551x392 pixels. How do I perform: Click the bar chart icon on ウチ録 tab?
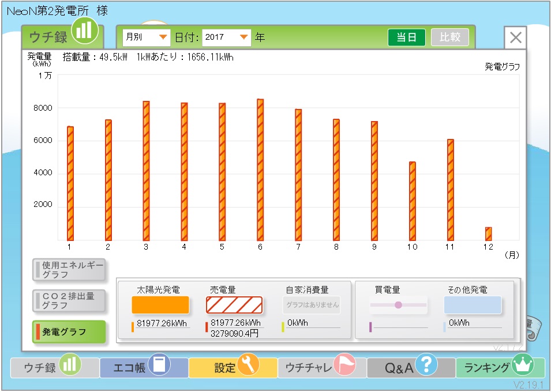[x=85, y=31]
